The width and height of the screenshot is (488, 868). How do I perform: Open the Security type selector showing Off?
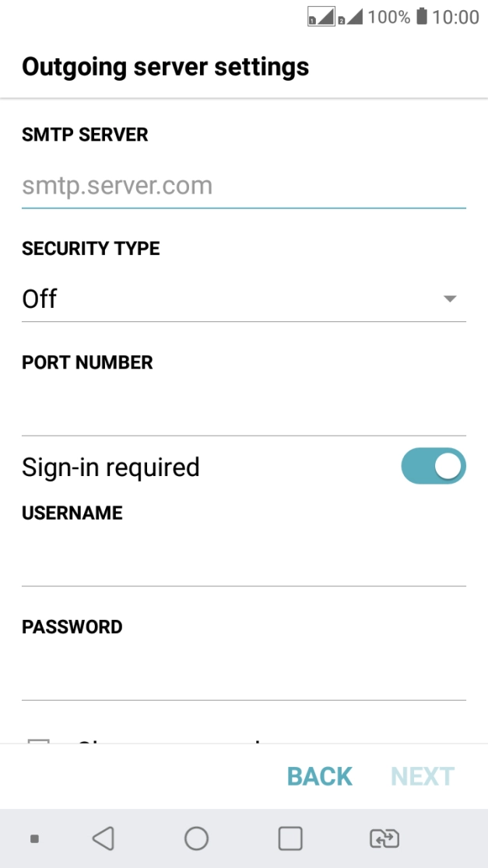coord(233,299)
